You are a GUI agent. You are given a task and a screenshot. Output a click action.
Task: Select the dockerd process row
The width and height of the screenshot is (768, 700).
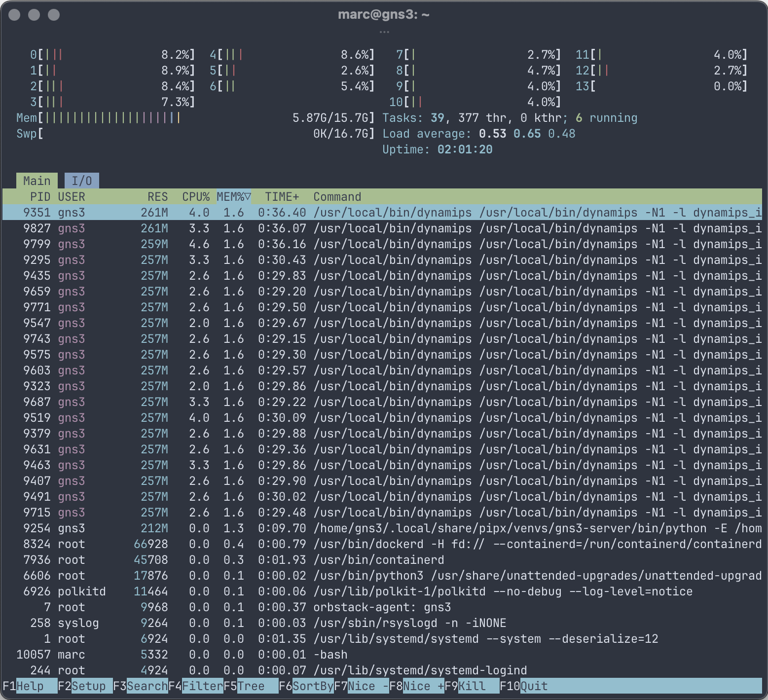[x=382, y=544]
